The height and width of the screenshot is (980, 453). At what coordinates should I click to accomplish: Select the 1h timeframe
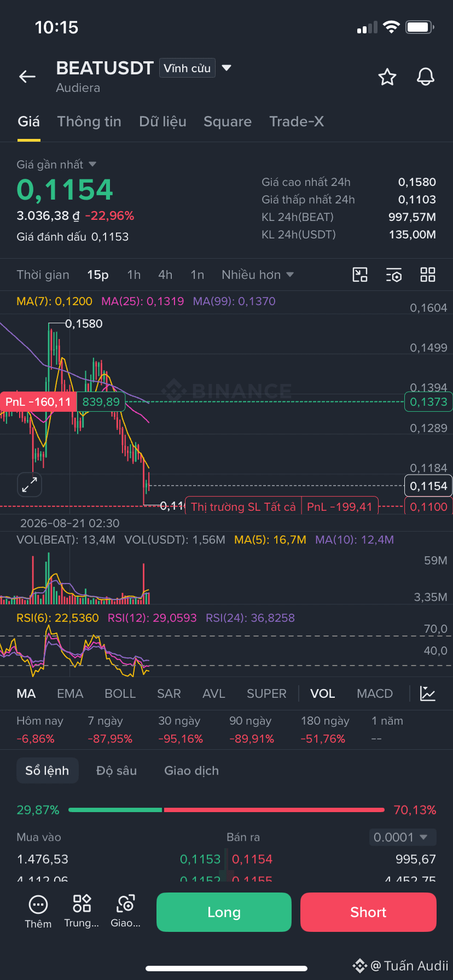[134, 275]
